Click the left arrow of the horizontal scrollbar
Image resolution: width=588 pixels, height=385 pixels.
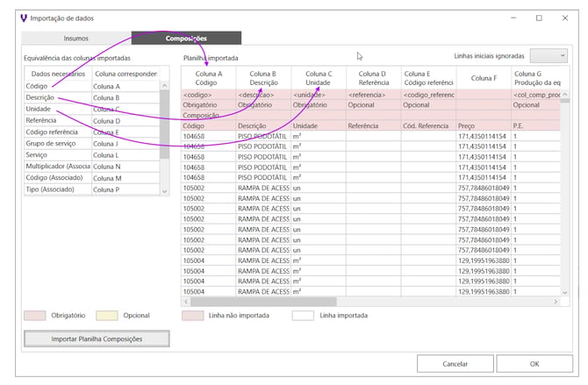pyautogui.click(x=186, y=302)
